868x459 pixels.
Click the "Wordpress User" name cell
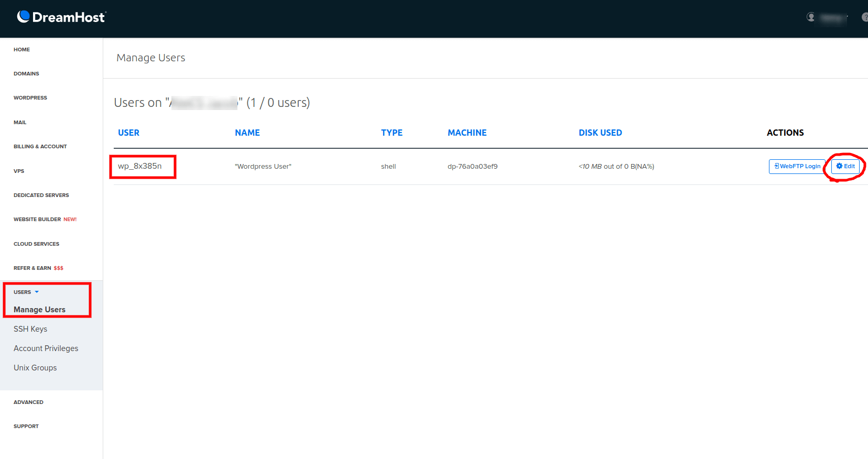tap(263, 167)
